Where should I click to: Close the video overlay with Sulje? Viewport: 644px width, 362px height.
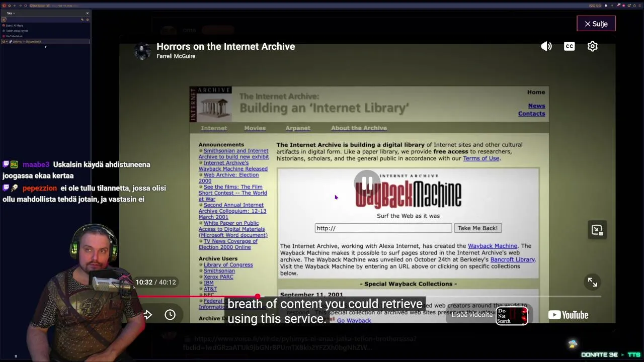[x=596, y=24]
